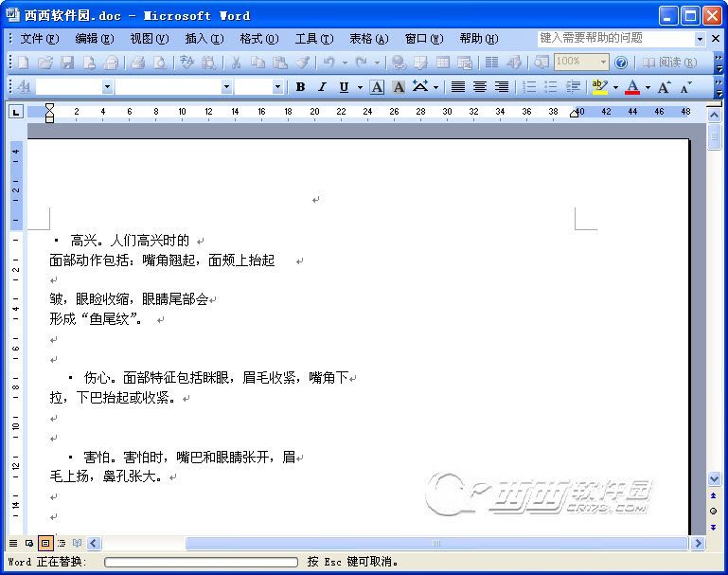This screenshot has height=575, width=728.
Task: Apply the Numbering list icon
Action: 529,86
